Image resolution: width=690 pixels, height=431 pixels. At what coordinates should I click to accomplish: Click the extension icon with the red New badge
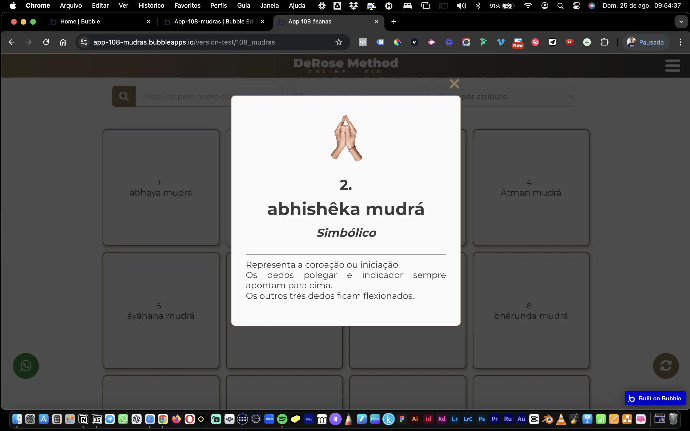coord(518,43)
